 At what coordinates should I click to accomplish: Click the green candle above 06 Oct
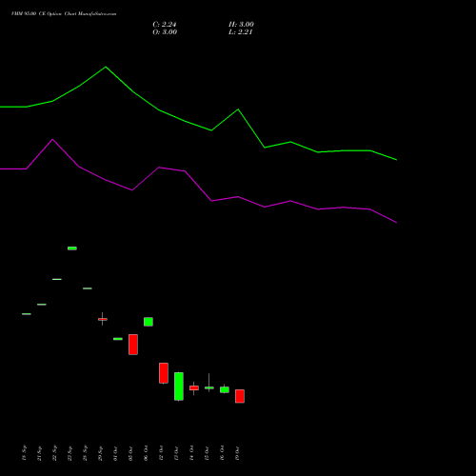(x=149, y=322)
